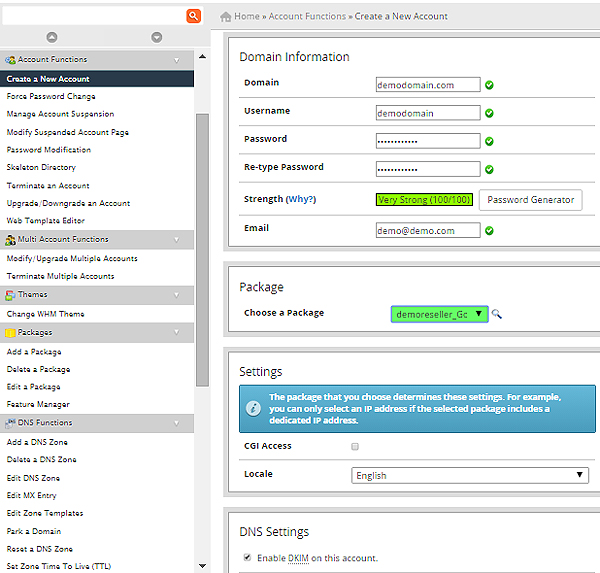Collapse the DNS Functions section arrow
The height and width of the screenshot is (573, 600).
(x=177, y=423)
